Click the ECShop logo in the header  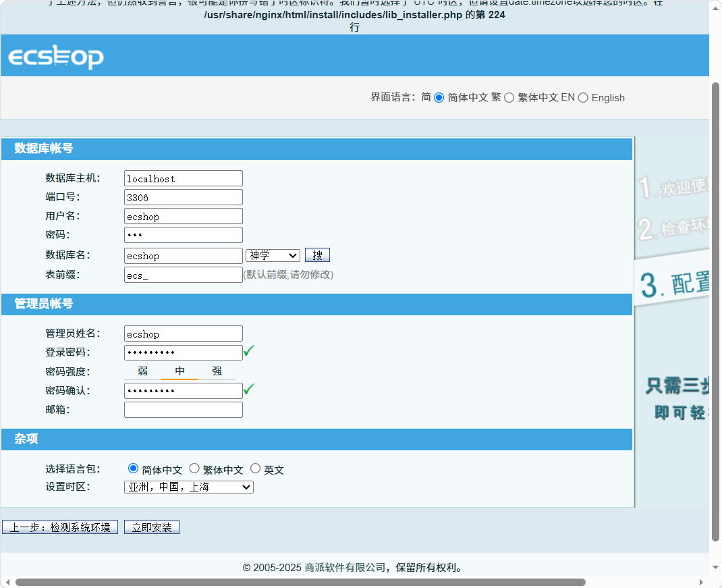click(x=56, y=57)
